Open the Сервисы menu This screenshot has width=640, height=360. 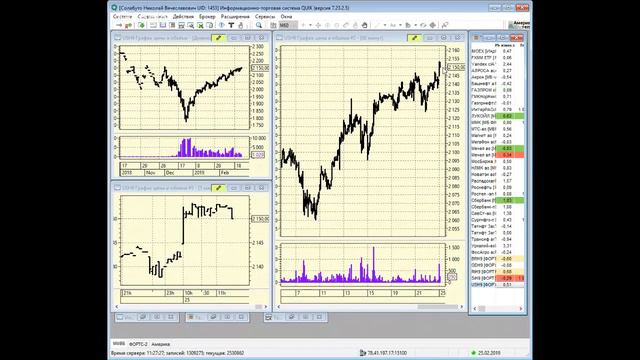point(265,16)
